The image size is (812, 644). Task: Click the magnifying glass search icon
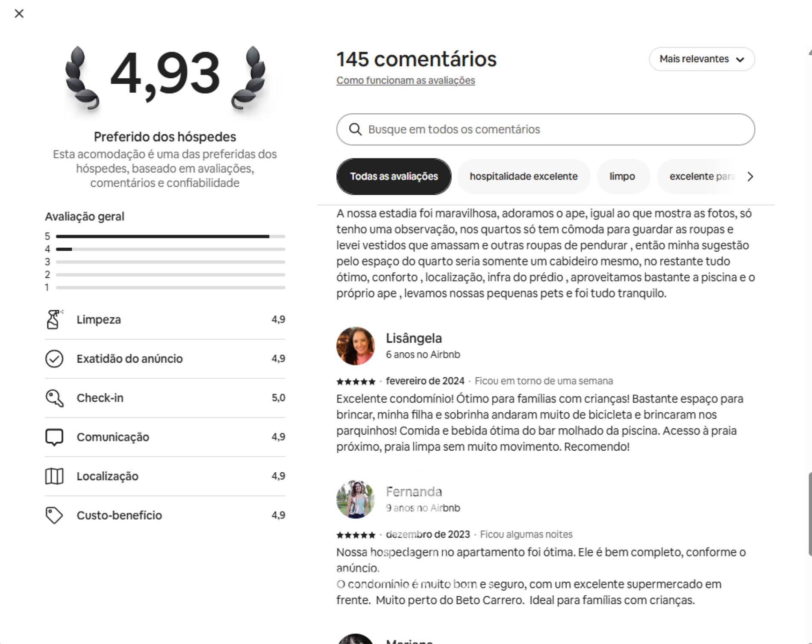coord(355,129)
